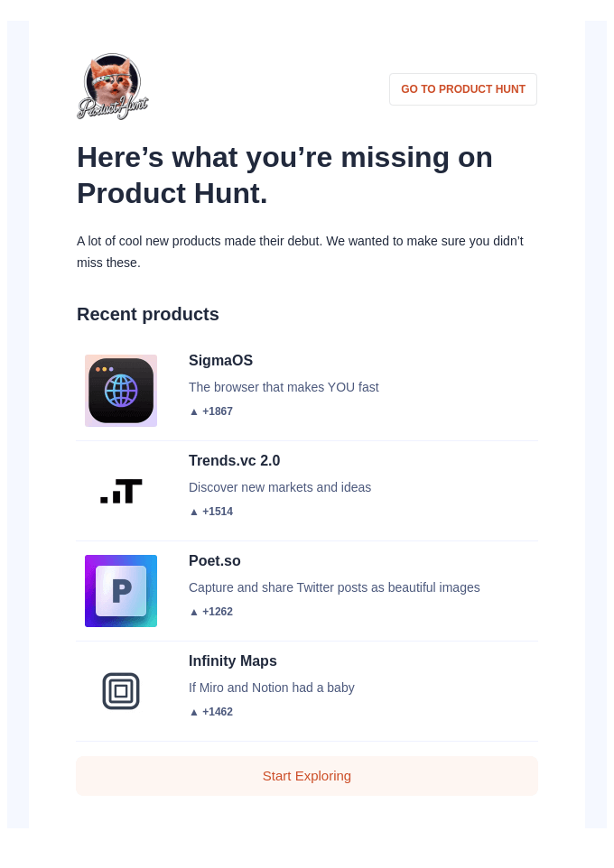
Task: Click the Infinity Maps upvote arrow
Action: click(x=194, y=712)
